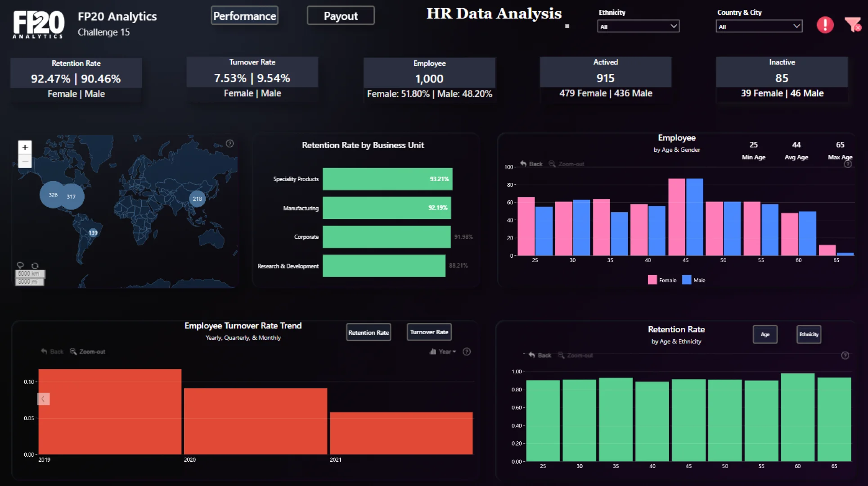The height and width of the screenshot is (486, 868).
Task: Click the HR Data Analysis title
Action: coord(494,14)
